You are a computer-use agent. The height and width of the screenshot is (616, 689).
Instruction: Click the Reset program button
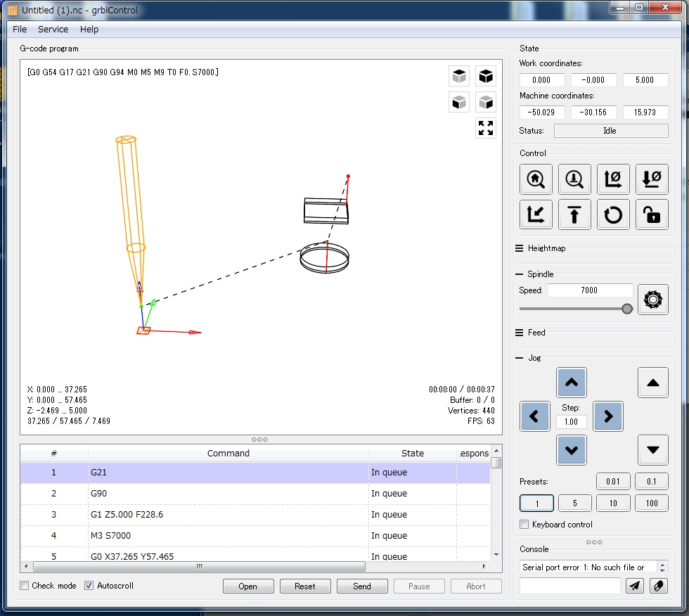point(305,586)
